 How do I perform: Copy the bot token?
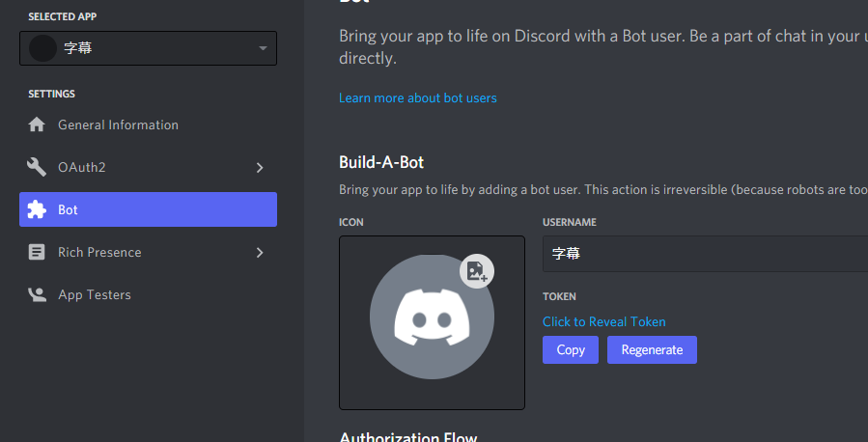pyautogui.click(x=571, y=349)
